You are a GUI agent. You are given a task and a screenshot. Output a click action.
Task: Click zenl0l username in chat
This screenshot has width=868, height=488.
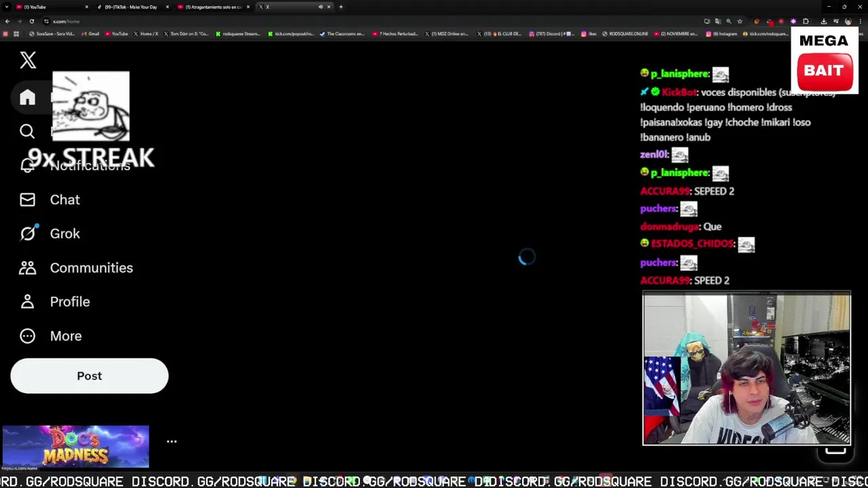coord(654,155)
